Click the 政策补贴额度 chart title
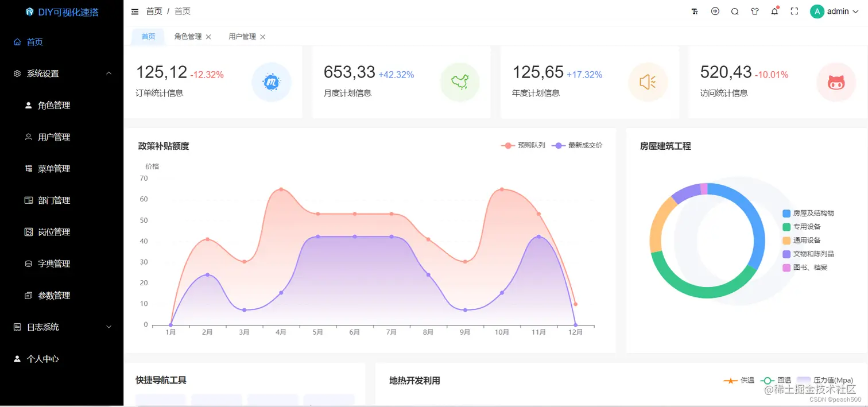The image size is (868, 407). pyautogui.click(x=164, y=146)
